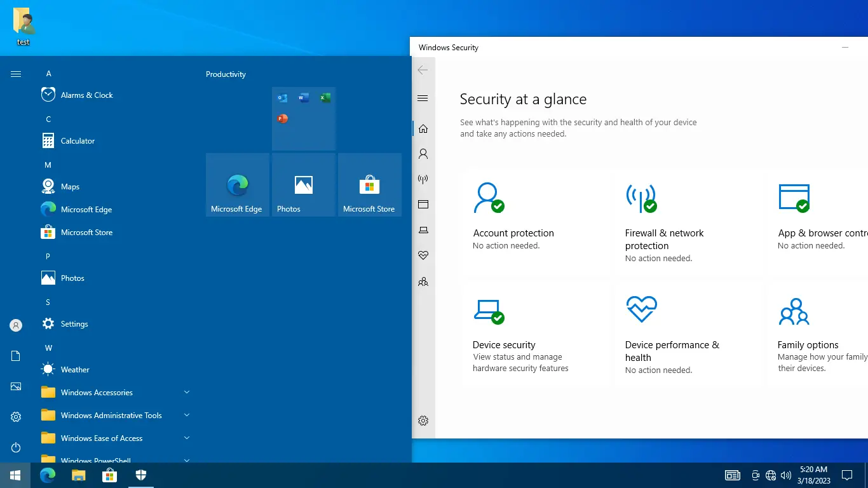Open the Microsoft Edge tile
This screenshot has width=868, height=488.
(x=238, y=185)
